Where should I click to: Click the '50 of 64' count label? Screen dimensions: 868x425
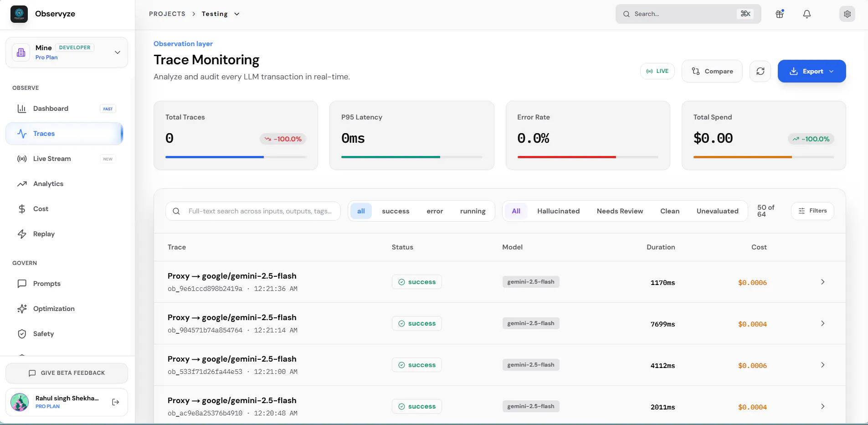pyautogui.click(x=765, y=211)
